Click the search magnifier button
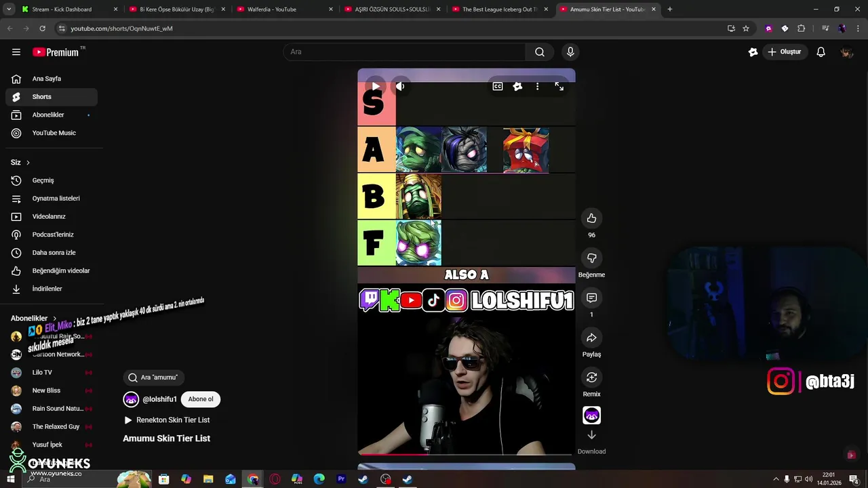Image resolution: width=868 pixels, height=488 pixels. [540, 52]
